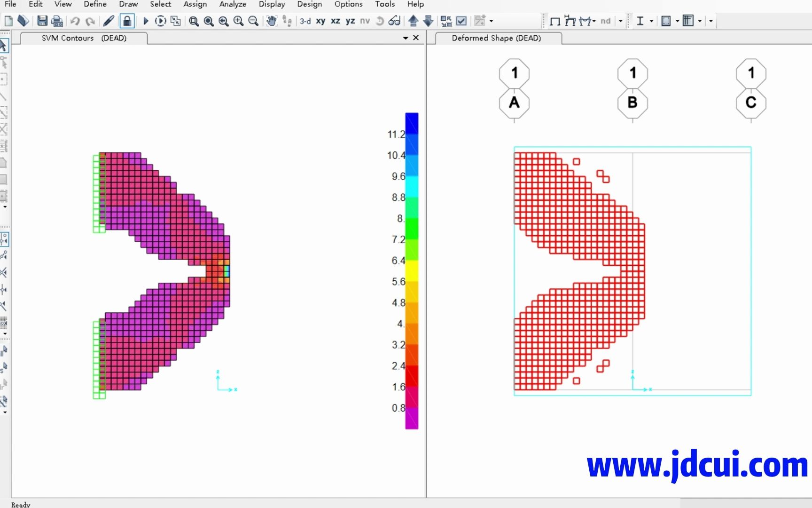Click the circled-play run icon
The image size is (812, 508).
tap(160, 21)
